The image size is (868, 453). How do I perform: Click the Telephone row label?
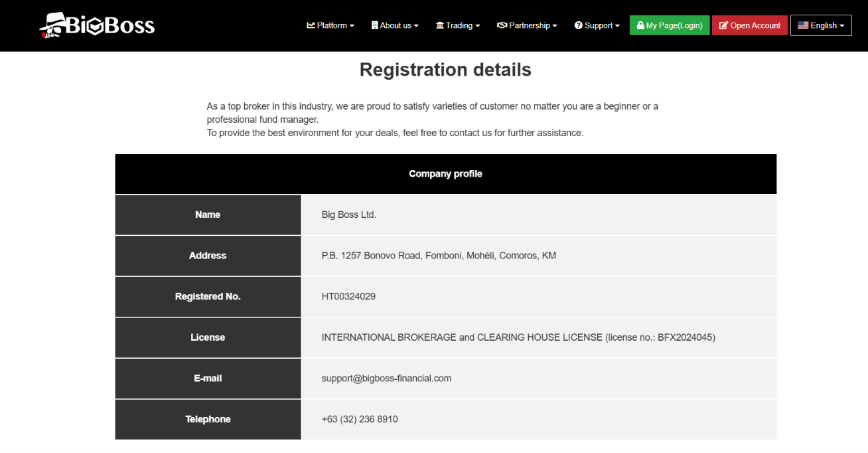(208, 419)
